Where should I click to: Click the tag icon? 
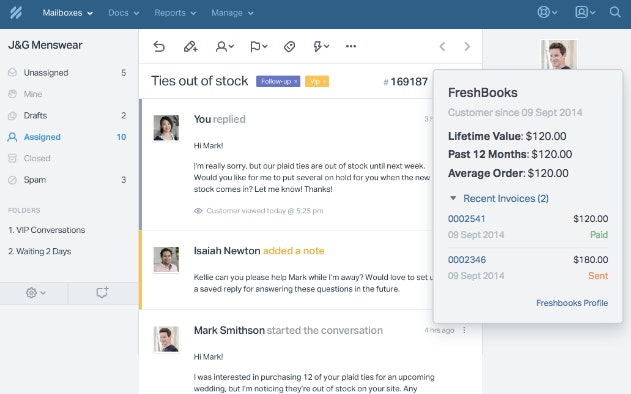pyautogui.click(x=289, y=47)
